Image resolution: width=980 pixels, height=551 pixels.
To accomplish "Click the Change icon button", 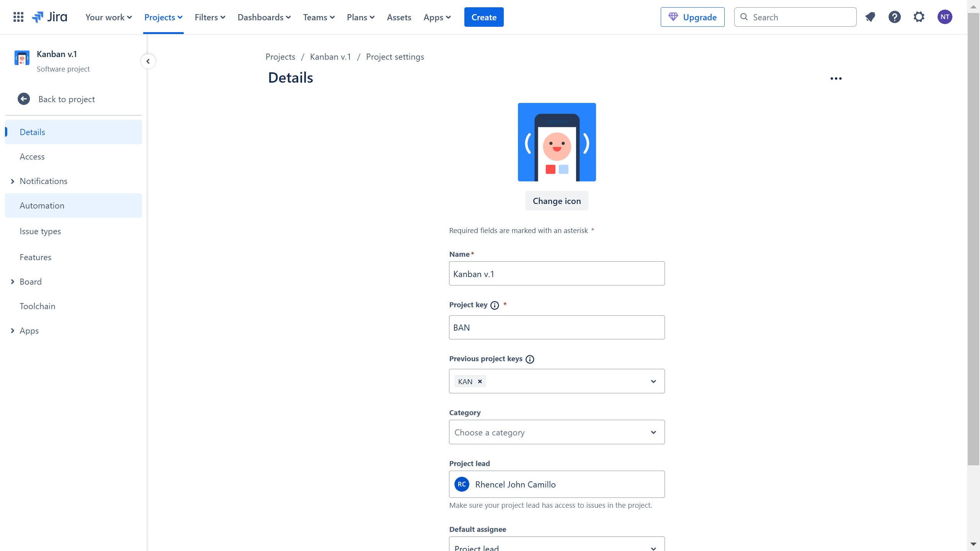I will tap(557, 201).
